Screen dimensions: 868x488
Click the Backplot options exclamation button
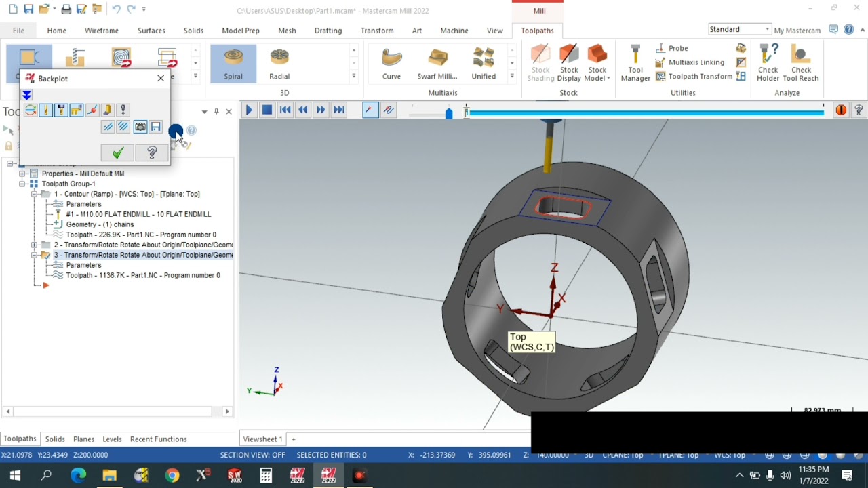123,110
